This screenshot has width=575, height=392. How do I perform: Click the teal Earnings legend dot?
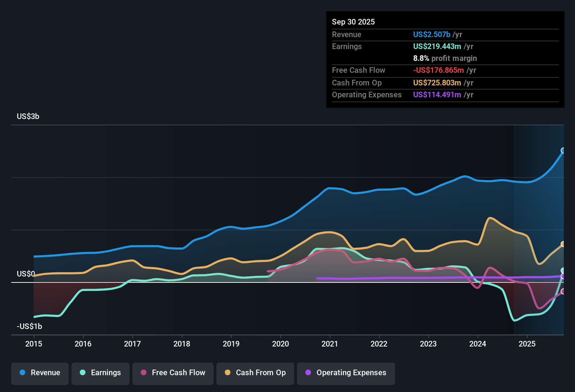tap(83, 373)
